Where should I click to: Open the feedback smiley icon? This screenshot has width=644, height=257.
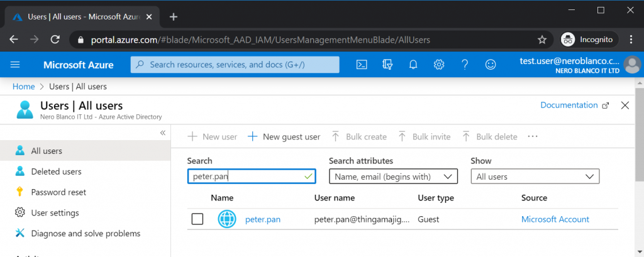(491, 65)
